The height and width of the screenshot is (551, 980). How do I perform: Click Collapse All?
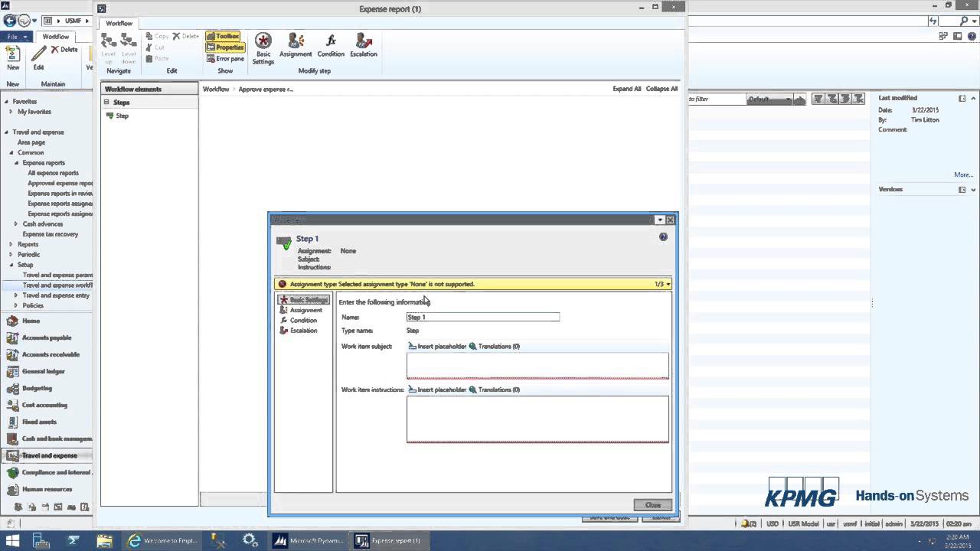[661, 89]
